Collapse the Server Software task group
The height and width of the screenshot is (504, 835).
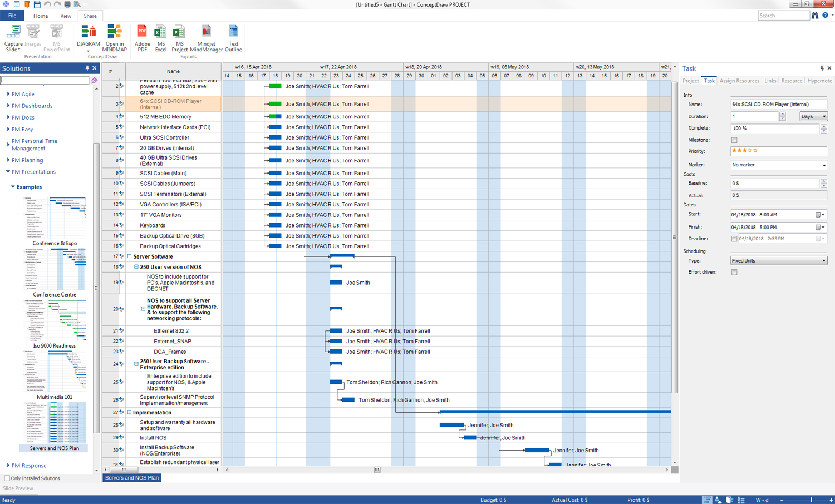coord(130,256)
